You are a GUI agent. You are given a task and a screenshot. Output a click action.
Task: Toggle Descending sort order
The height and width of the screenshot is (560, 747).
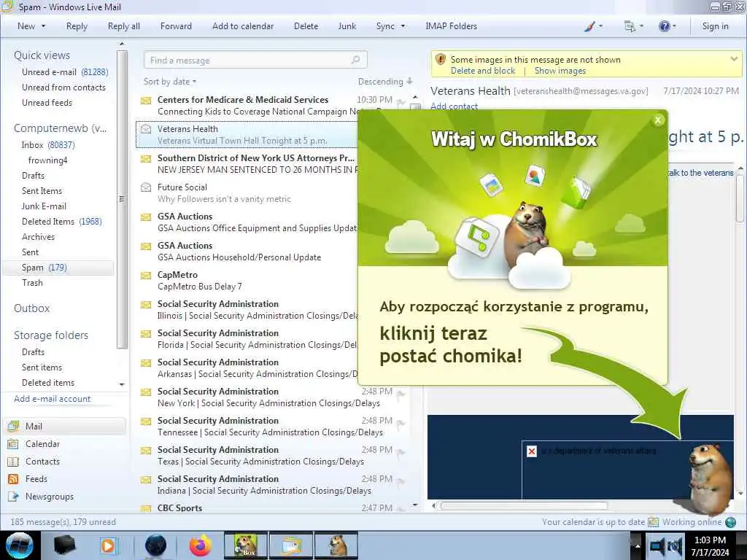[385, 82]
